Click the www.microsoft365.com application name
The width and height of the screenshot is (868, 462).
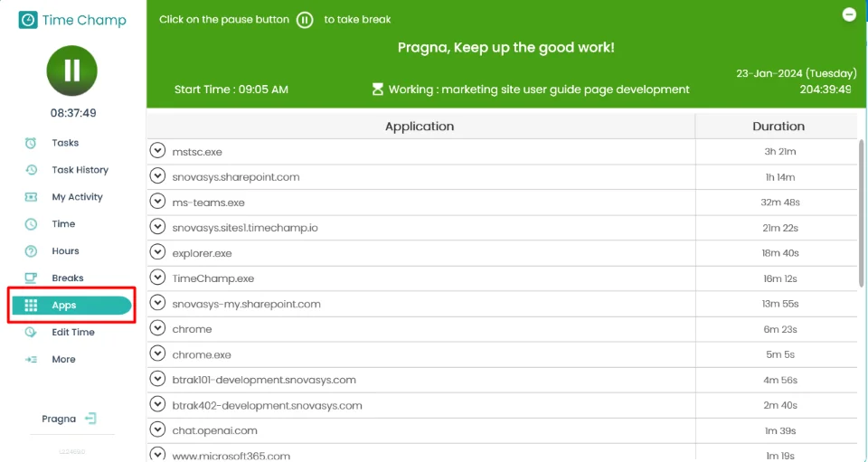(231, 457)
